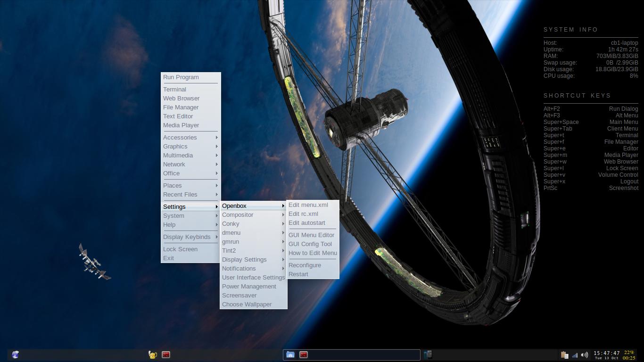Screen dimensions: 644x362
Task: Expand the Help submenu
Action: [191, 225]
